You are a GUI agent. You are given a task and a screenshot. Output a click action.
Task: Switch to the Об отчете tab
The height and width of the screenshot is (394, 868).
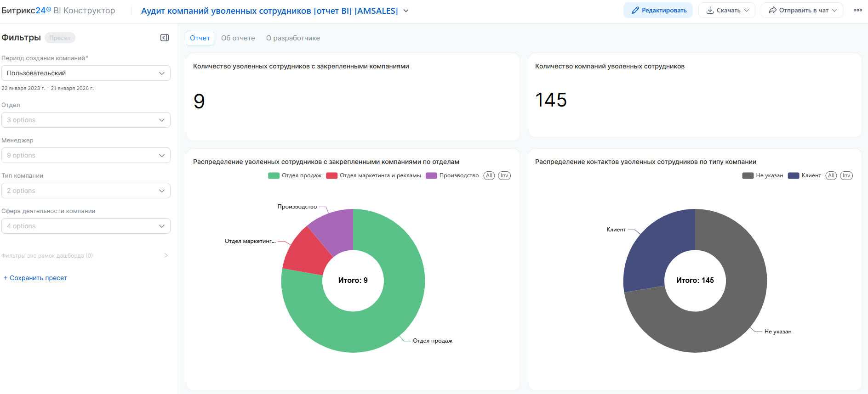(x=238, y=38)
